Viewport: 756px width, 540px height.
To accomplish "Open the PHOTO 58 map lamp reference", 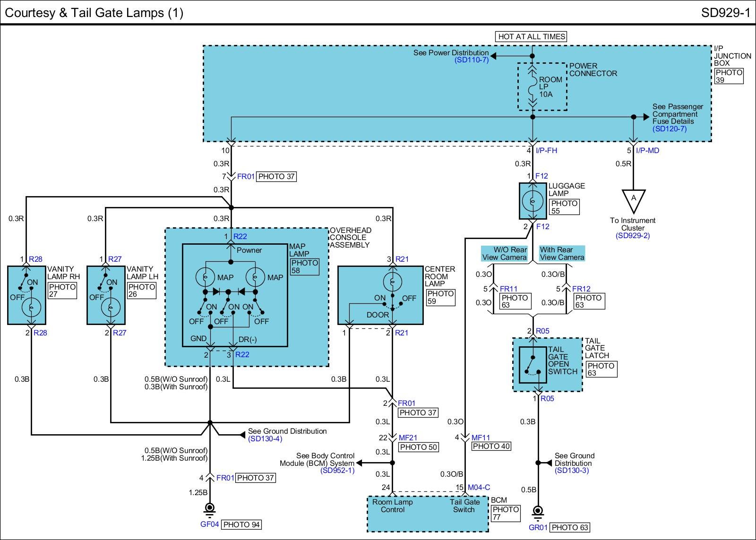I will point(304,266).
